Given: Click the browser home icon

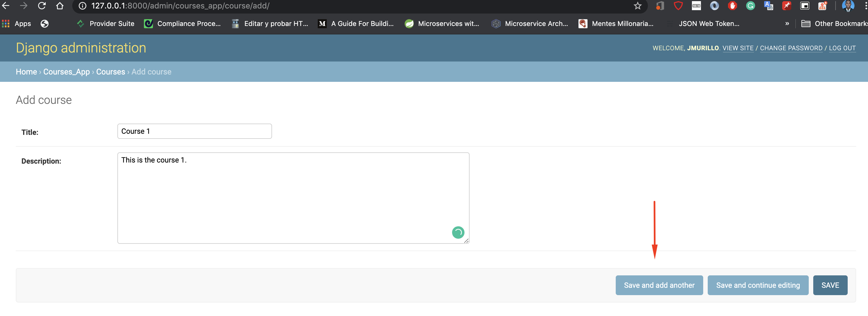Looking at the screenshot, I should pos(60,6).
